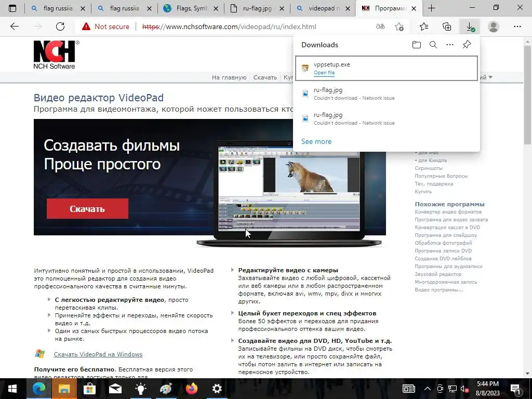Screen dimensions: 532x399
Task: Close the Flags, Symbols tab
Action: coord(216,9)
